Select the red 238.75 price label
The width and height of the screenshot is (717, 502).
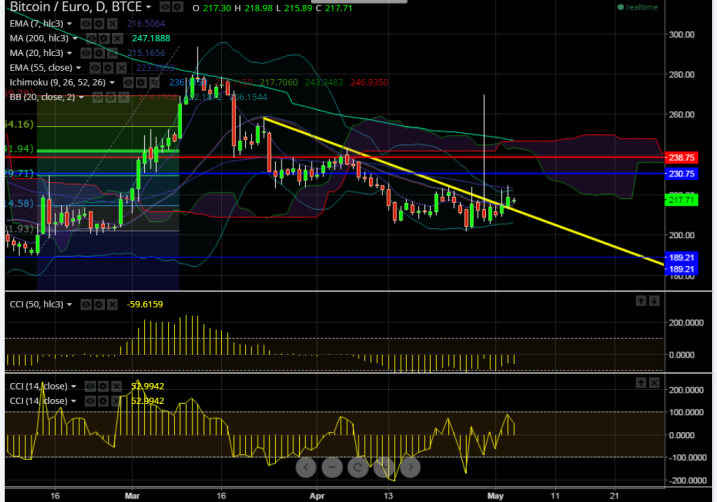(681, 158)
